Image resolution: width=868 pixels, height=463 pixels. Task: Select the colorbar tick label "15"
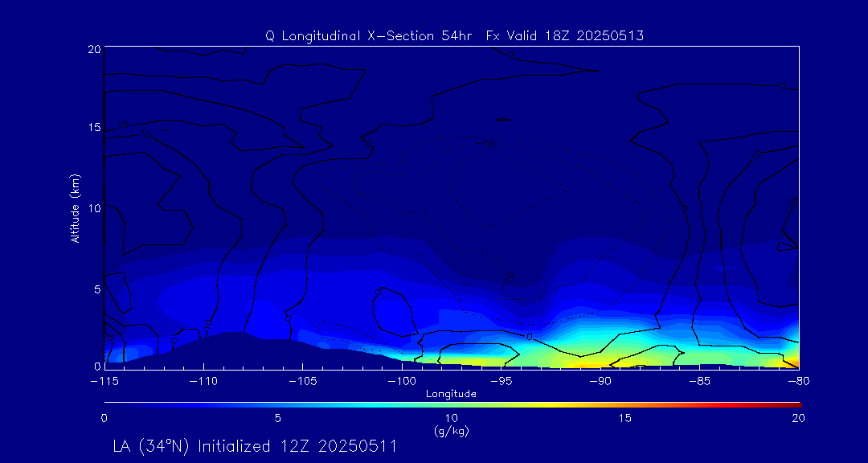point(624,418)
